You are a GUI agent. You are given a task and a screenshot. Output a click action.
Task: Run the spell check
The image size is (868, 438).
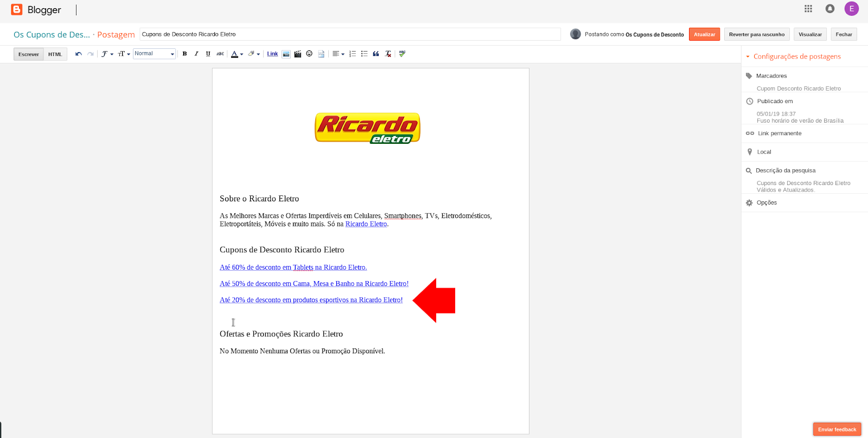(402, 54)
